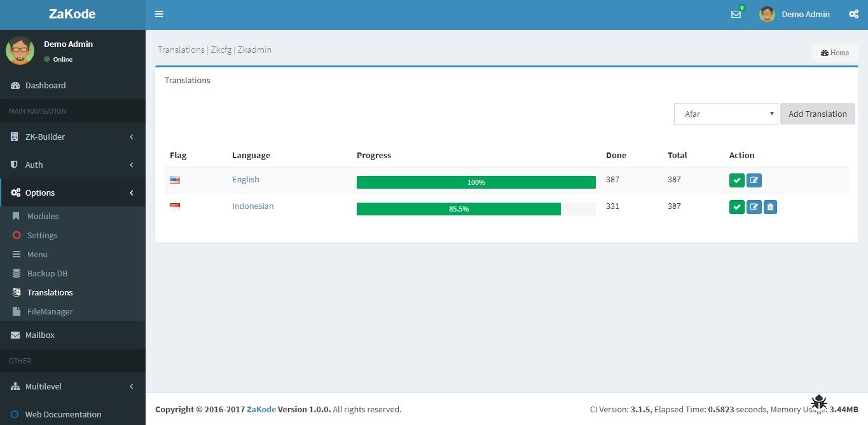Click the Add Translation button
The height and width of the screenshot is (425, 868).
click(817, 114)
